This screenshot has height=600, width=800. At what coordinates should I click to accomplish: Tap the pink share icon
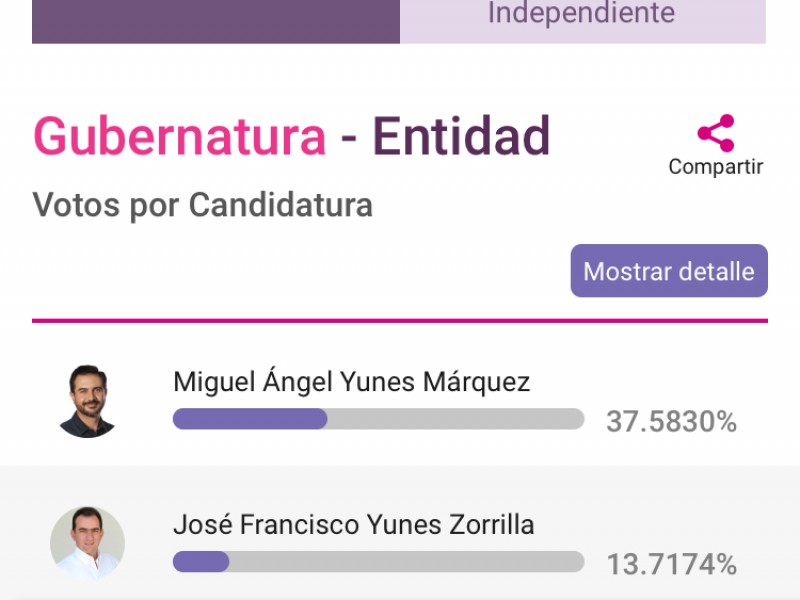tap(716, 133)
